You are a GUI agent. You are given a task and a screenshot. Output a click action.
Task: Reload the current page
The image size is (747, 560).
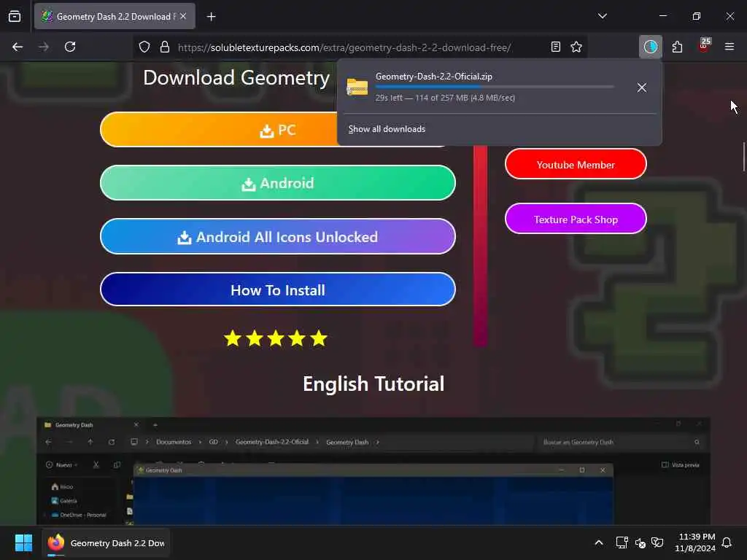[70, 47]
